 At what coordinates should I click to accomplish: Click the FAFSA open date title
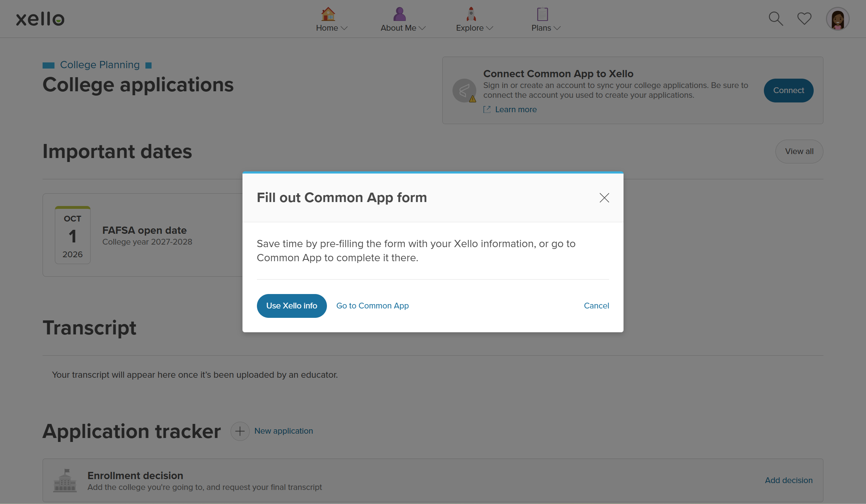click(x=144, y=231)
